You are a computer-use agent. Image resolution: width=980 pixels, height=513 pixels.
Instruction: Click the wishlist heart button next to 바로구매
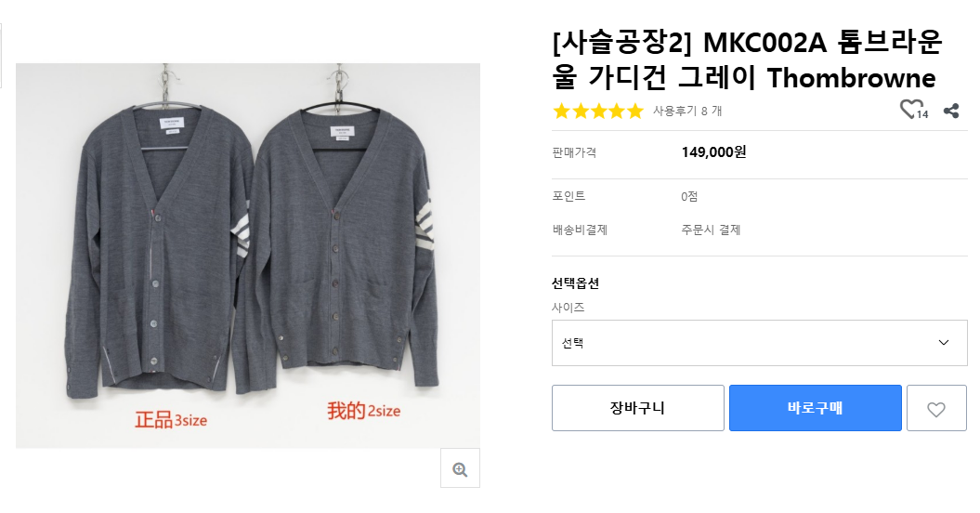coord(936,408)
